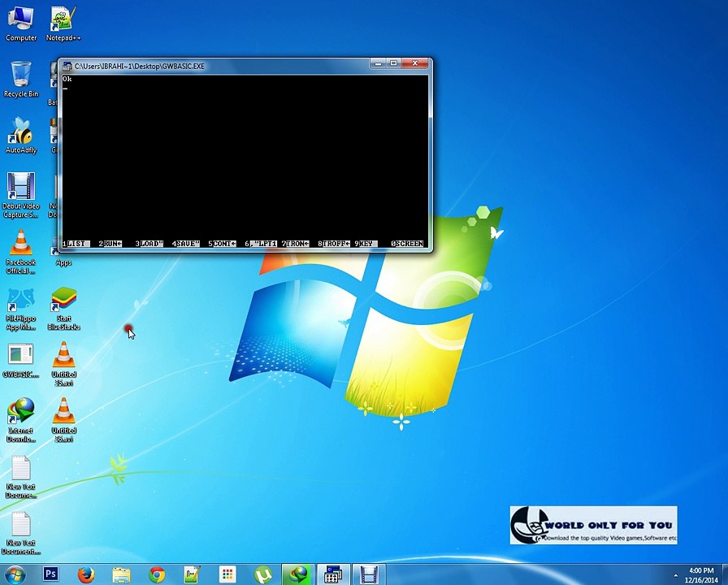Click the Ok prompt text in console
This screenshot has height=585, width=728.
point(67,80)
